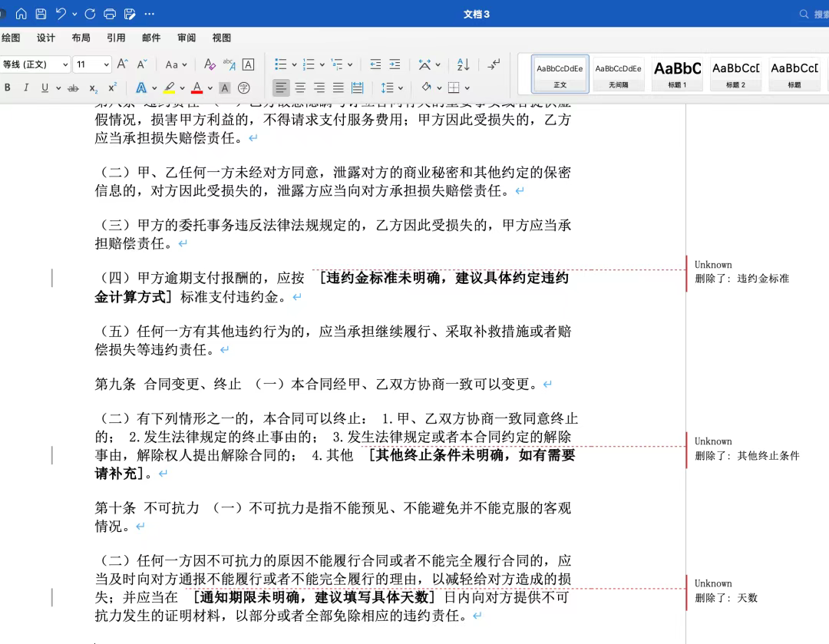
Task: Expand the font size dropdown showing 11
Action: (x=105, y=64)
